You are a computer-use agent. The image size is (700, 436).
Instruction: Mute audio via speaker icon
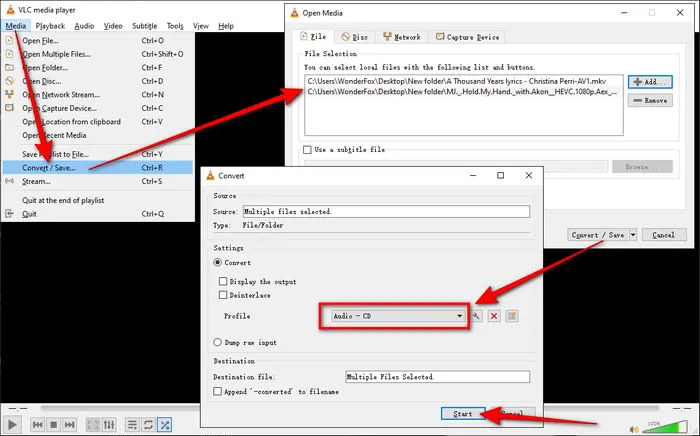click(634, 429)
